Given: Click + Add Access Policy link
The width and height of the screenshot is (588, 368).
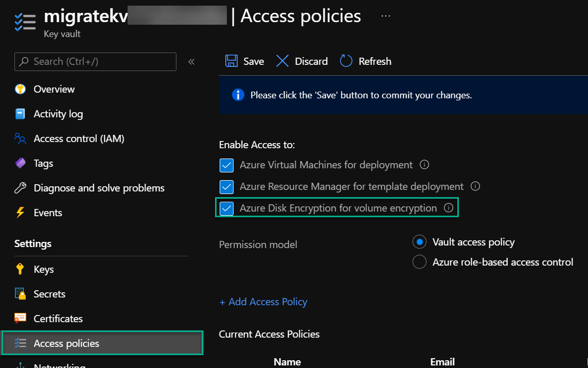Looking at the screenshot, I should pyautogui.click(x=263, y=302).
